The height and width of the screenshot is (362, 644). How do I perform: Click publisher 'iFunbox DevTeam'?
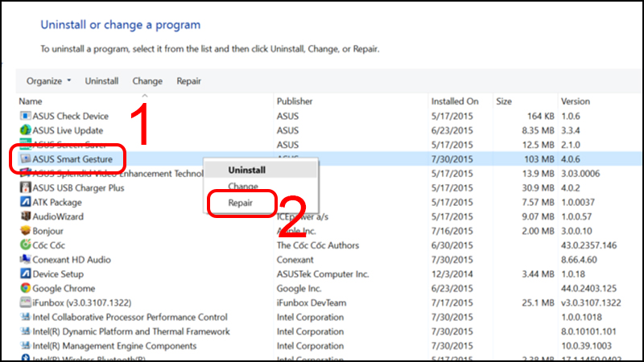pyautogui.click(x=312, y=303)
